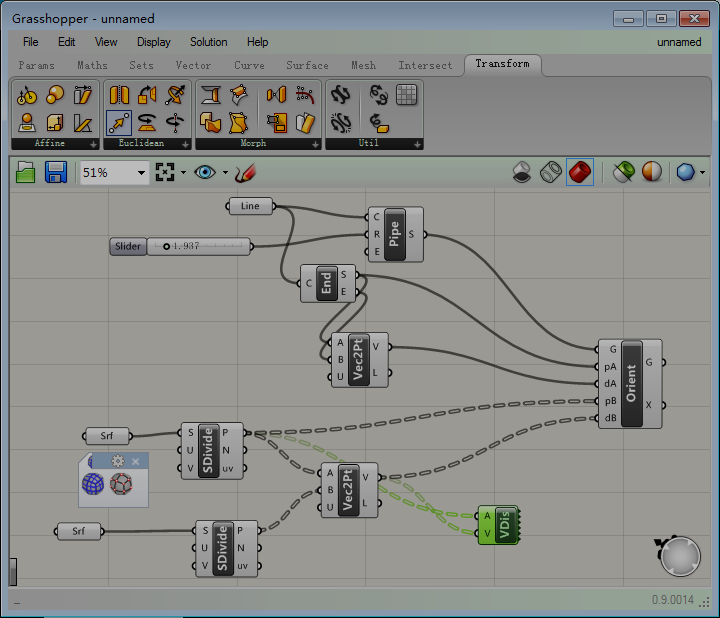Open the arrow next to mesh quality icon
The height and width of the screenshot is (618, 720).
click(x=702, y=173)
